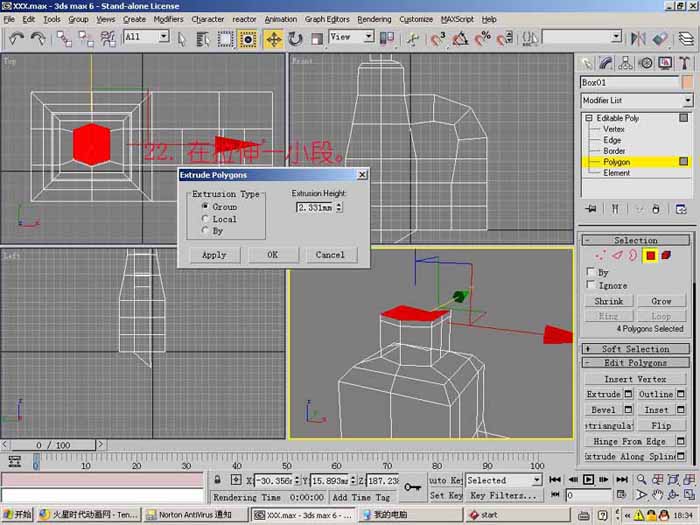Choose the Group extrusion type
Screen dimensions: 700x525
pyautogui.click(x=205, y=206)
